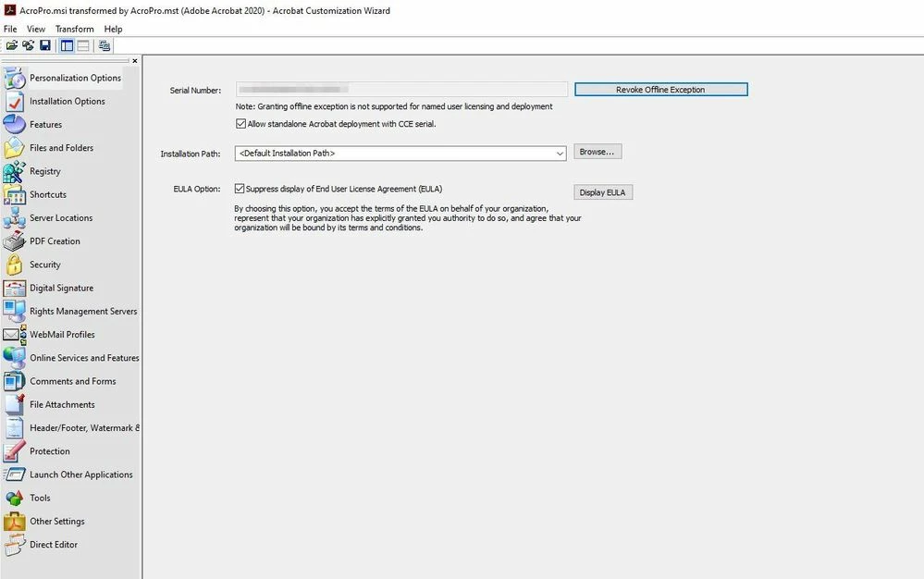Click the Browse... button
The height and width of the screenshot is (579, 924).
click(597, 152)
